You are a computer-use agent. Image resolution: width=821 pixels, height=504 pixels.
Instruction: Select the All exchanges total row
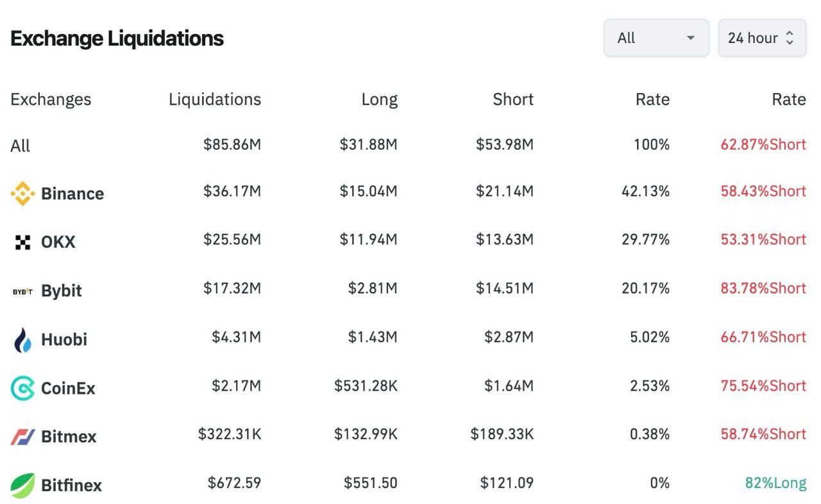click(21, 146)
